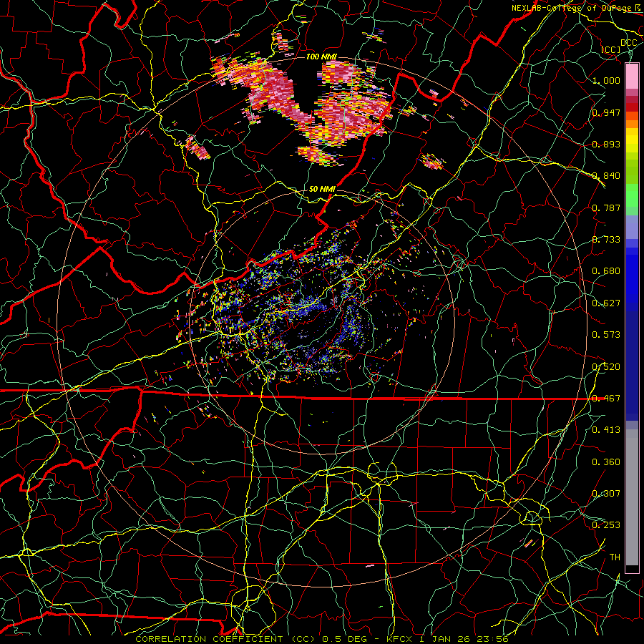Pick the gray segment of the color bar

[632, 497]
